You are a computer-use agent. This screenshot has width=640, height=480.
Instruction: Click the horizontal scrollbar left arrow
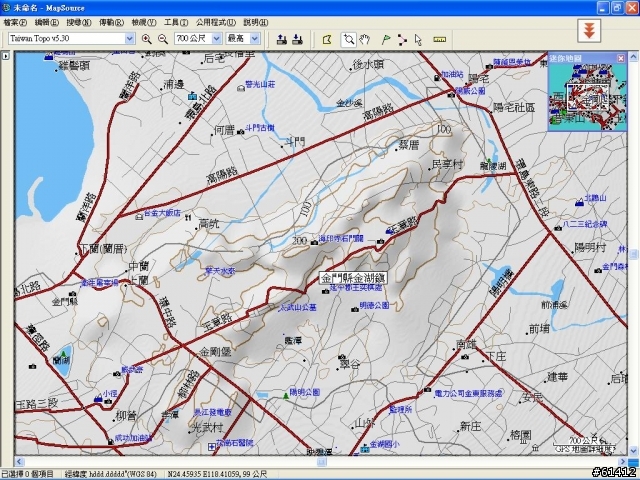pos(19,462)
